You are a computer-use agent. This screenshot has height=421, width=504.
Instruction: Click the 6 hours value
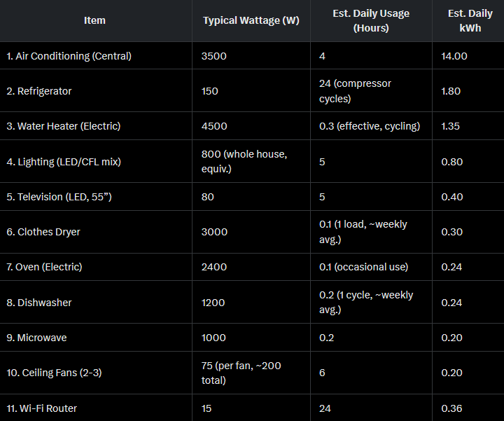(x=322, y=373)
